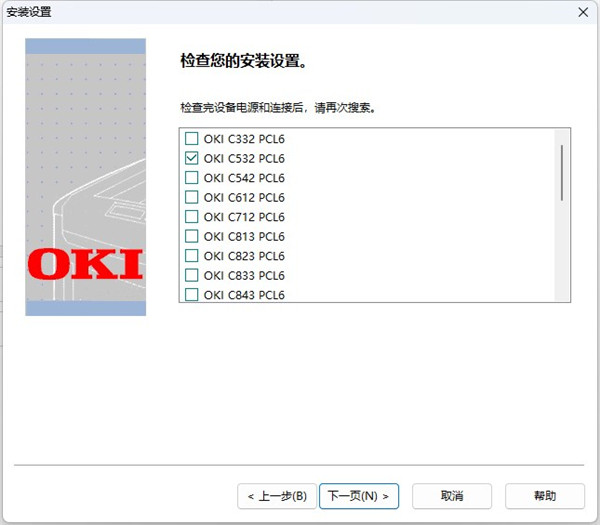The width and height of the screenshot is (600, 525).
Task: Cancel setup with 取消 button
Action: (x=452, y=496)
